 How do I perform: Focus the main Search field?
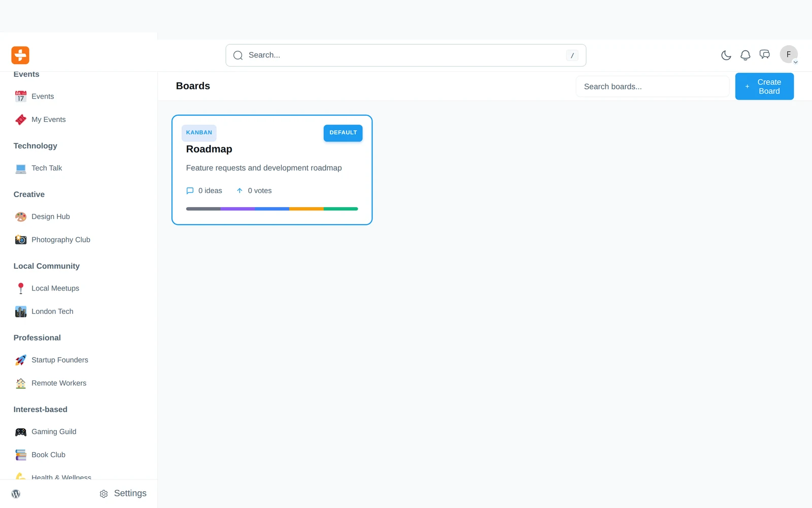point(405,55)
